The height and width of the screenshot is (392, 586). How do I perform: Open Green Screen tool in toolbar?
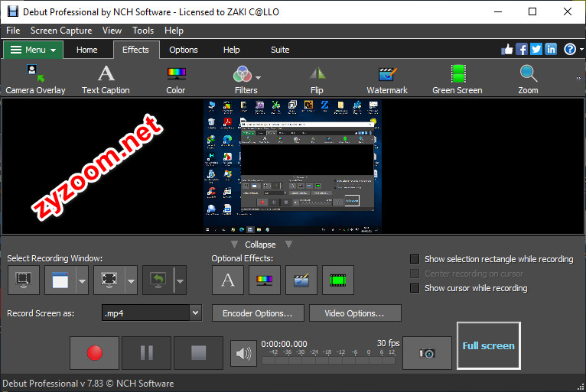[x=457, y=79]
